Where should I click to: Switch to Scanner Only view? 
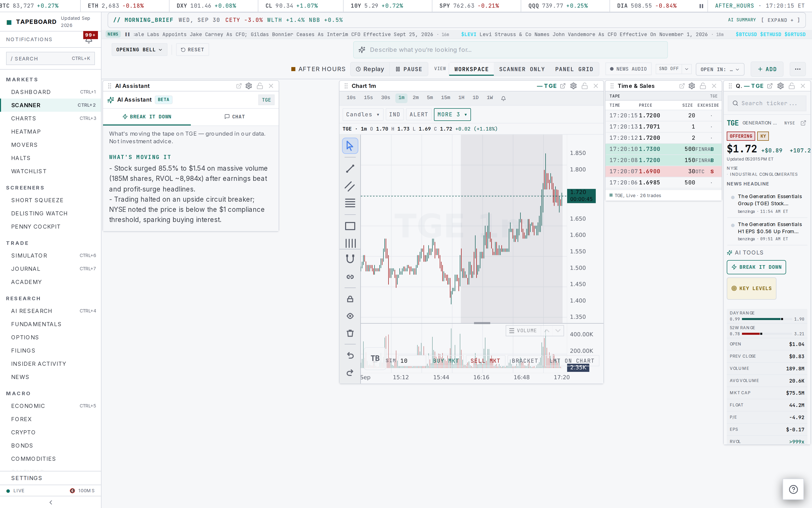(x=522, y=69)
